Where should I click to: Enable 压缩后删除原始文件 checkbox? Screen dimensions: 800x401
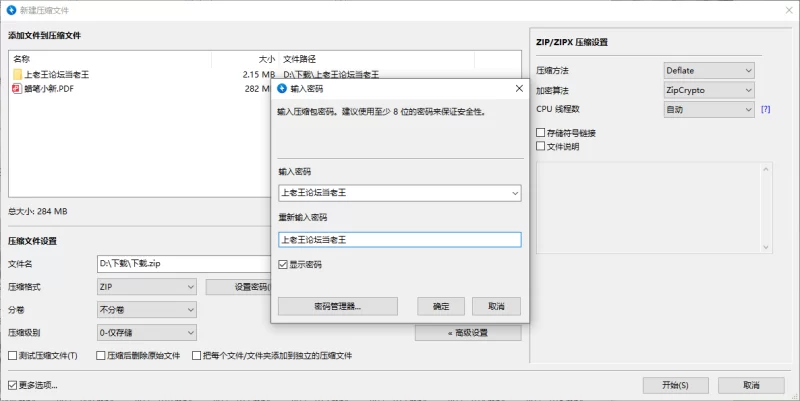pyautogui.click(x=101, y=356)
